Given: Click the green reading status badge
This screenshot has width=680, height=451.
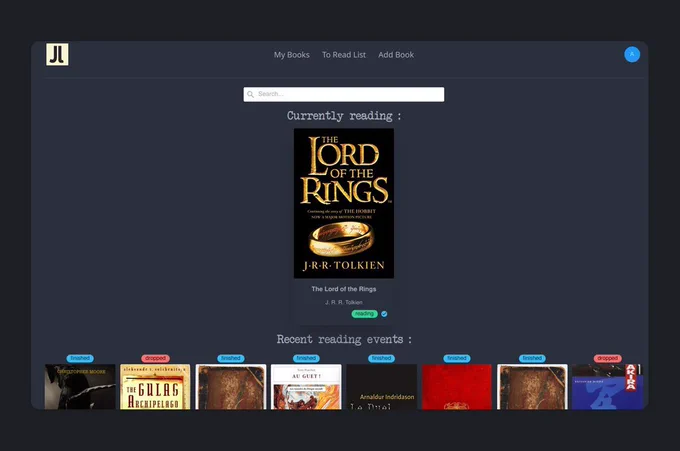Looking at the screenshot, I should coord(364,314).
